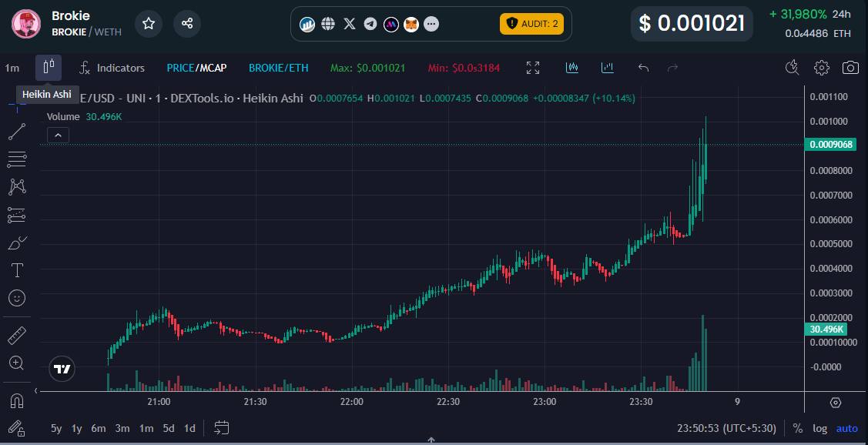Set range to 5d
This screenshot has height=445, width=868.
(x=168, y=428)
